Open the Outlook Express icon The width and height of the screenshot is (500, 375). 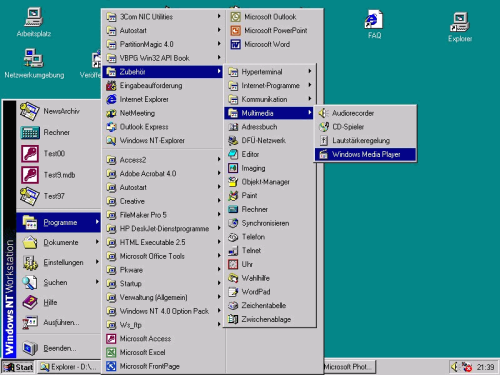pos(111,127)
